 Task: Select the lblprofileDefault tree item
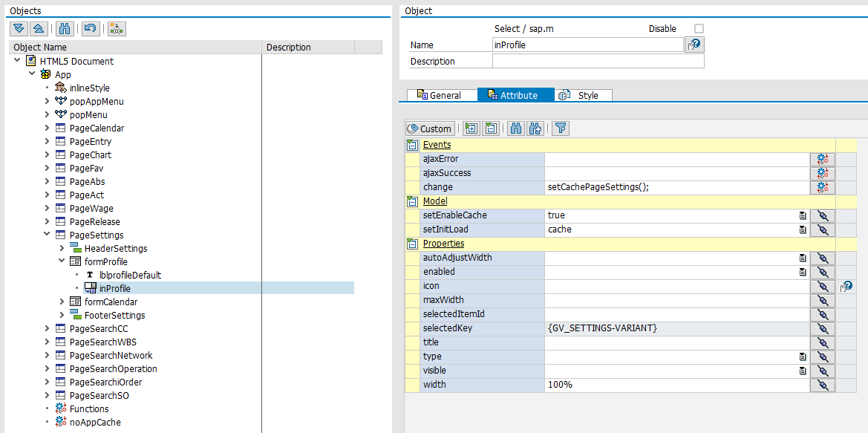(x=130, y=275)
